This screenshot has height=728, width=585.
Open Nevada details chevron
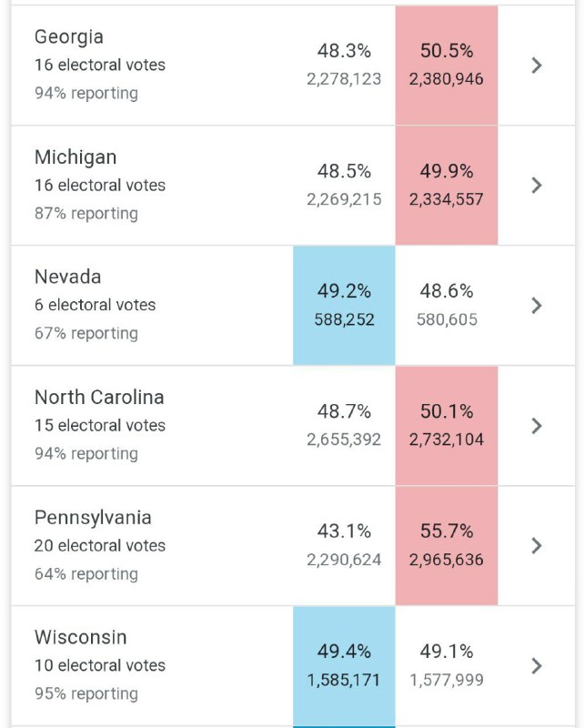[x=537, y=305]
